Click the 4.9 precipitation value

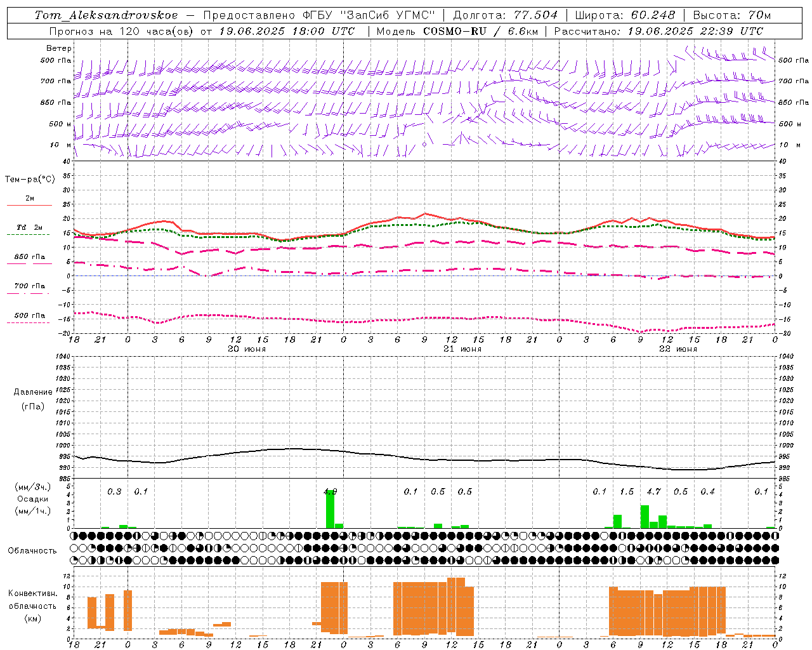coord(331,492)
